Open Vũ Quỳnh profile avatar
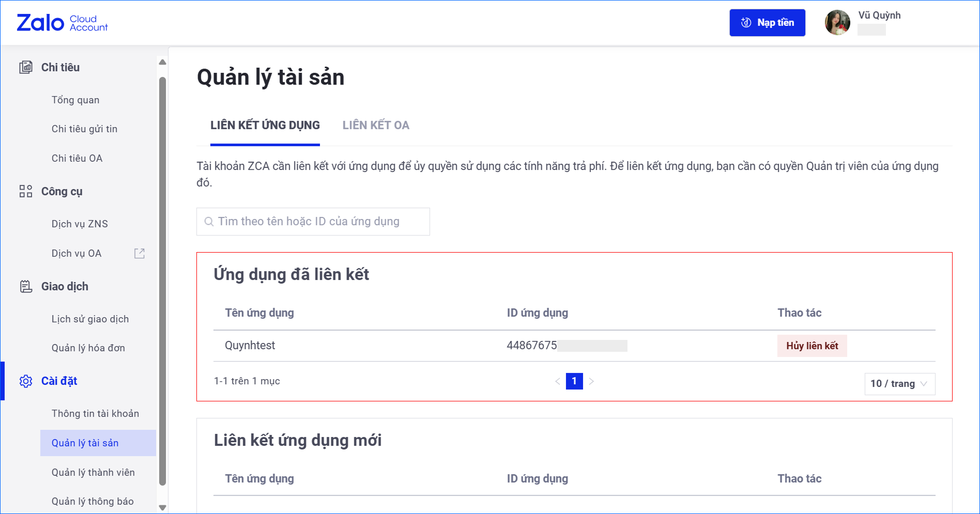 pos(837,23)
